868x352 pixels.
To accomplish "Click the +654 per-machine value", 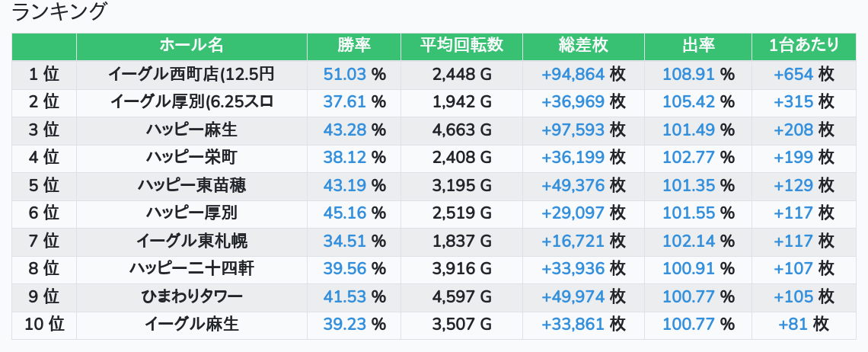I will point(793,74).
